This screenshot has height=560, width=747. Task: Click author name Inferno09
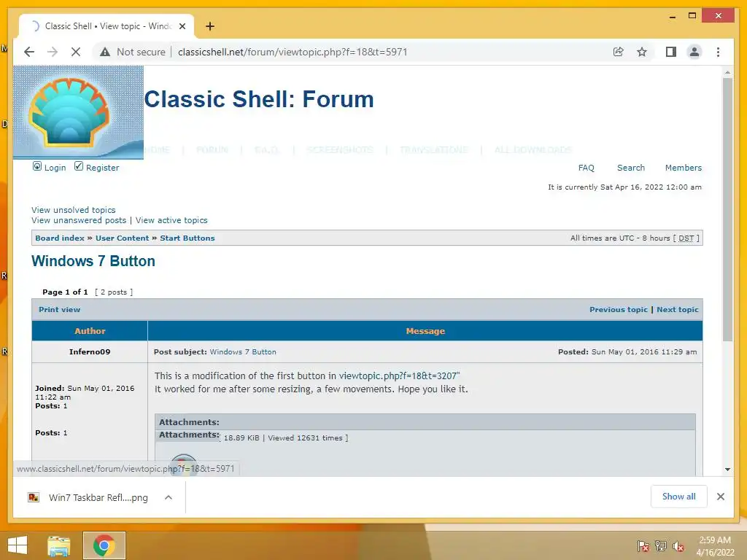90,352
